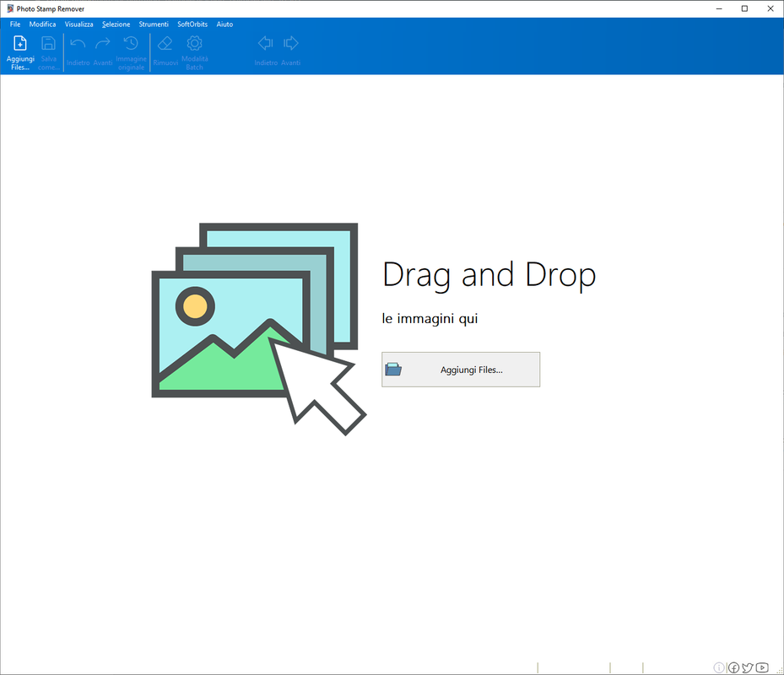Open the YouTube icon in status bar
Screen dimensions: 784x675
point(762,667)
